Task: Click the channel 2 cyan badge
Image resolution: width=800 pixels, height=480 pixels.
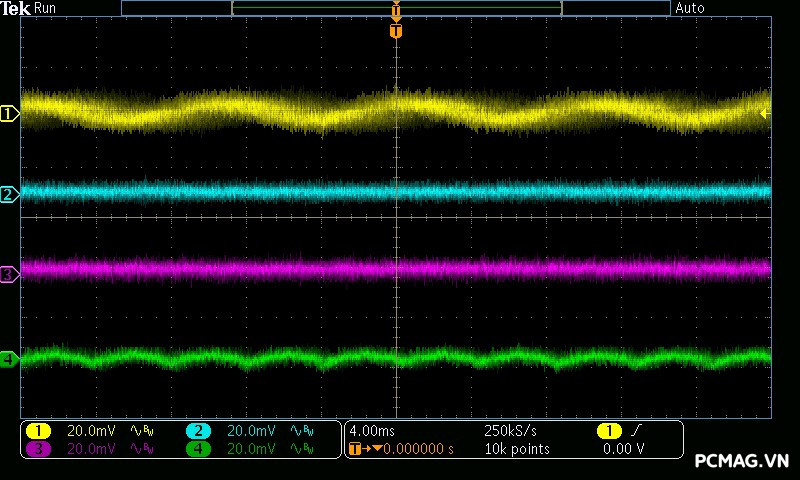Action: [198, 430]
